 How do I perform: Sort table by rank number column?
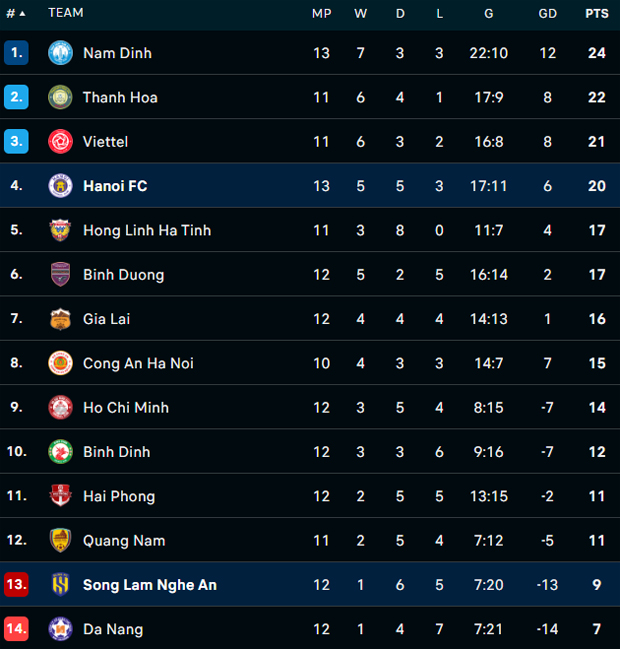coord(15,13)
